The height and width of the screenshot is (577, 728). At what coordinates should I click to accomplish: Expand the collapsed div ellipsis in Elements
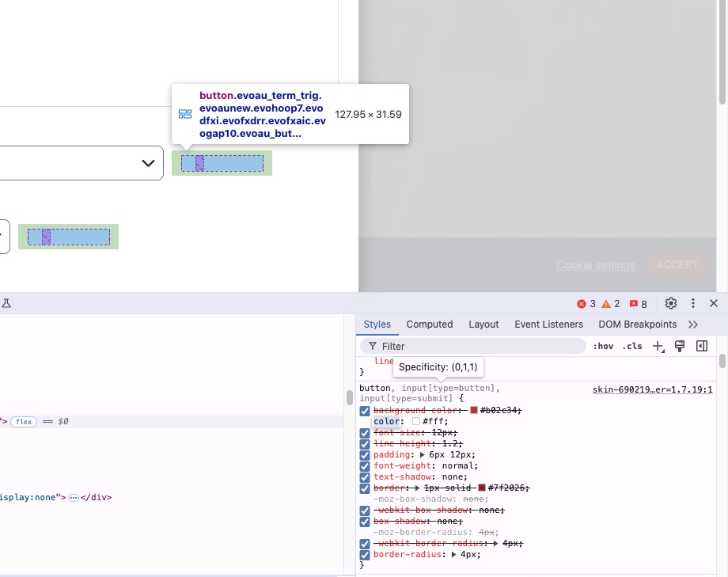tap(74, 498)
